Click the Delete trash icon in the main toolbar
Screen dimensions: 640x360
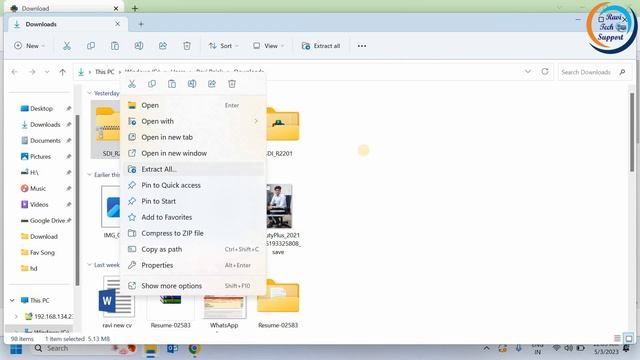[x=187, y=46]
